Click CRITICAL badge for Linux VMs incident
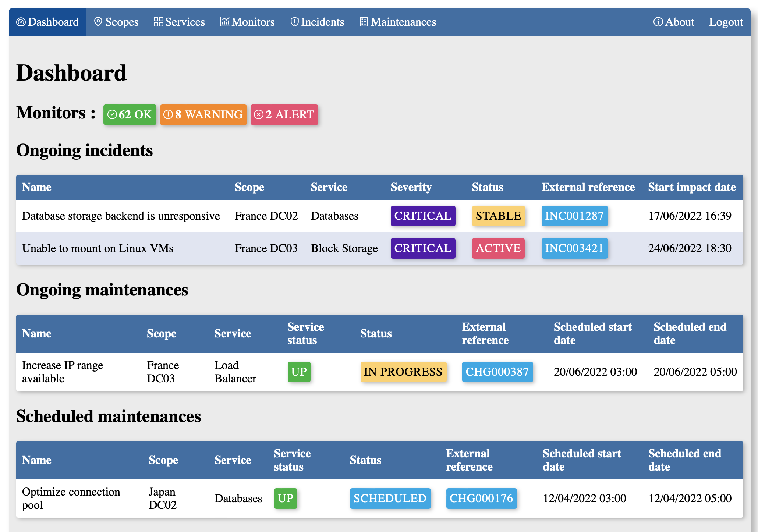The height and width of the screenshot is (532, 758). [x=423, y=248]
